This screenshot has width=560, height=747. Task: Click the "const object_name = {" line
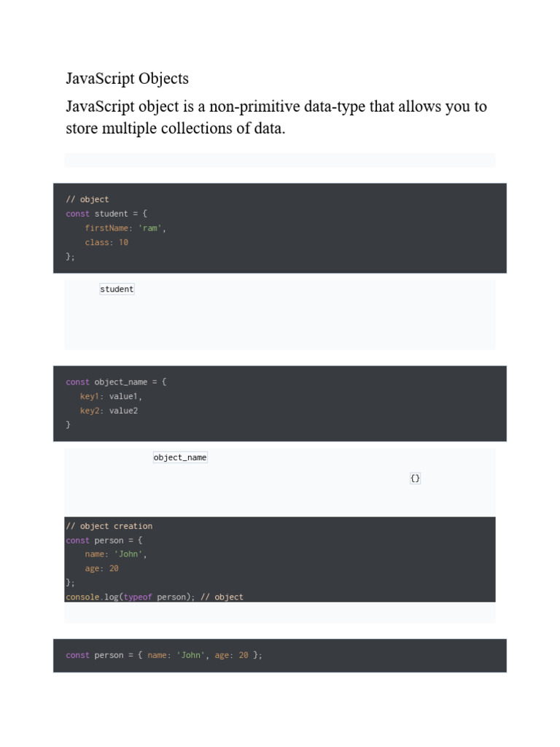116,382
